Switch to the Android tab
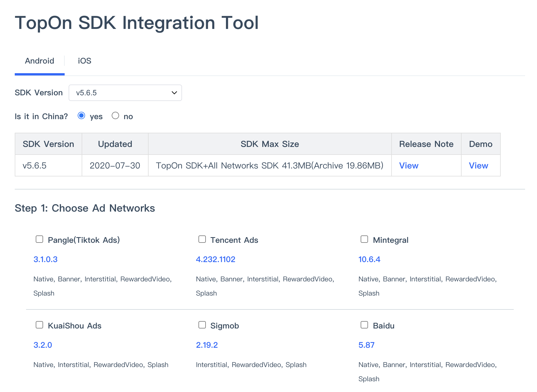This screenshot has height=392, width=537. [39, 61]
